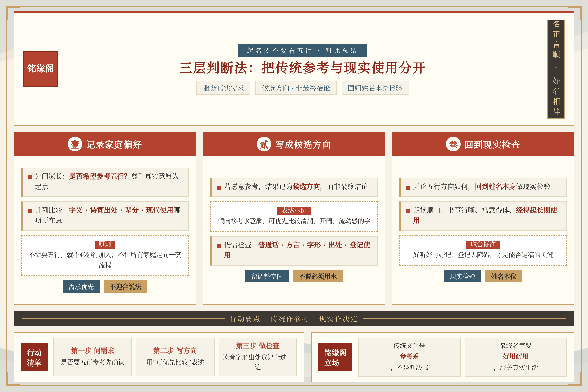Click the 不说必须用水 gold tag
The width and height of the screenshot is (588, 392).
(318, 276)
